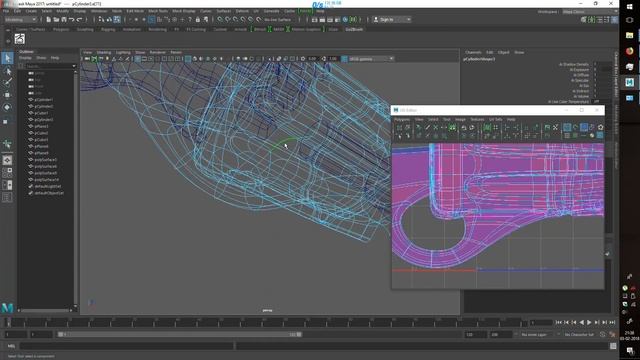Enable snap to grids magnet
Viewport: 640px width, 360px height.
(220, 19)
